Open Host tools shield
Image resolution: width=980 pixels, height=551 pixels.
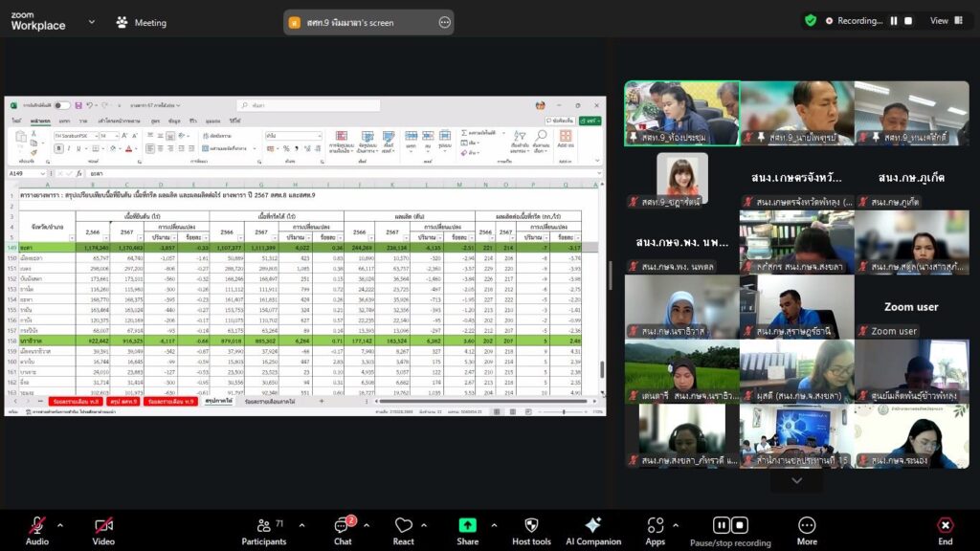tap(531, 525)
